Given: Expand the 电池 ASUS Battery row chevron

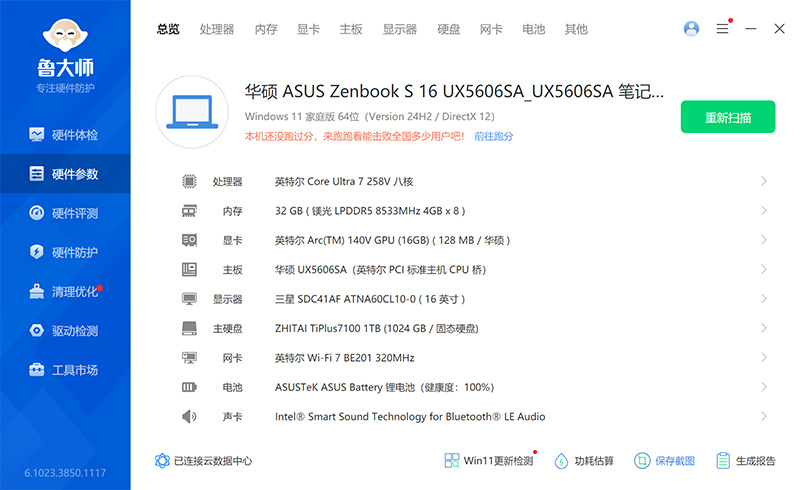Looking at the screenshot, I should [764, 387].
